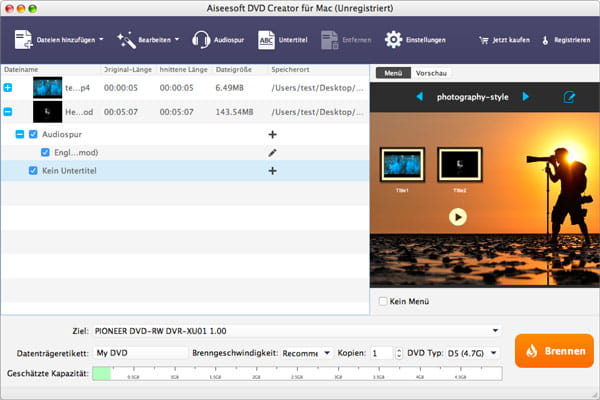Click the Dateien hinzufügen toolbar icon

(25, 40)
